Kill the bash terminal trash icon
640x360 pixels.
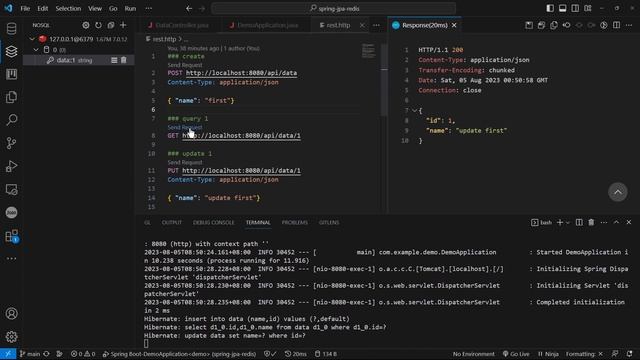tap(591, 222)
